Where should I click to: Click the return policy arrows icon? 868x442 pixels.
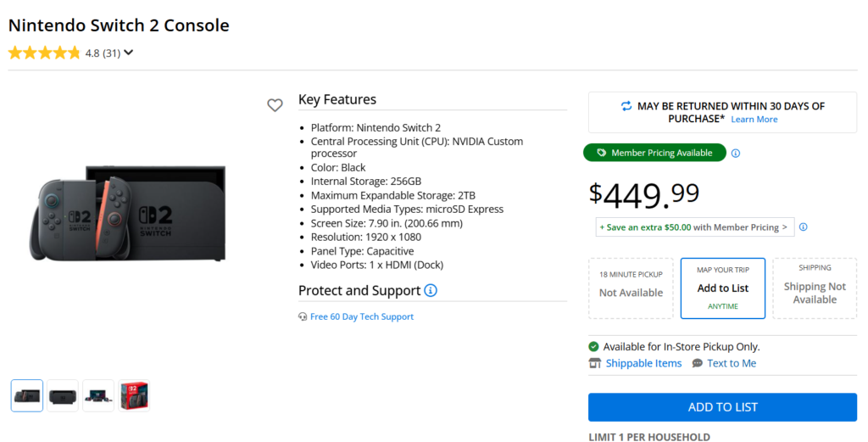[x=626, y=106]
